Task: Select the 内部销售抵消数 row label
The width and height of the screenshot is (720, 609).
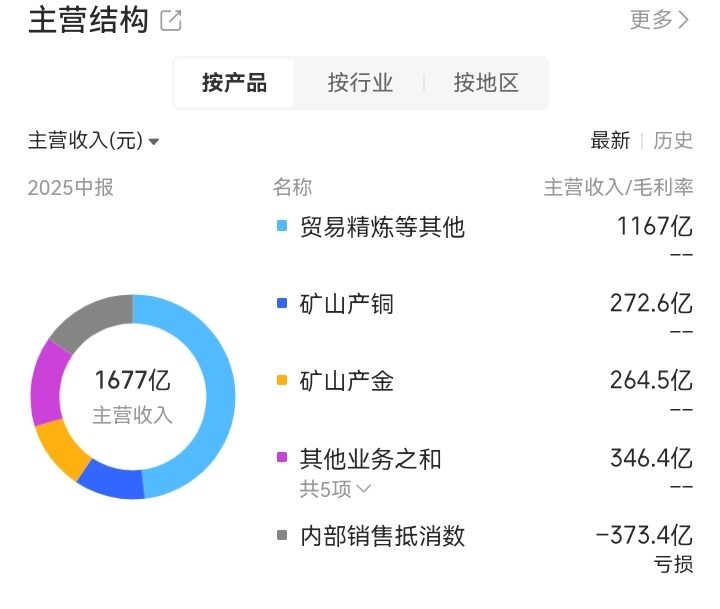Action: [x=382, y=536]
